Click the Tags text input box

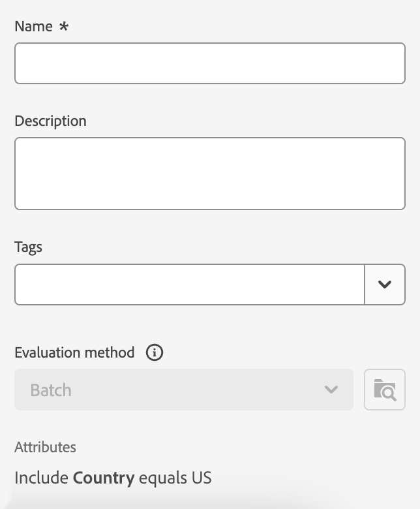pos(189,285)
